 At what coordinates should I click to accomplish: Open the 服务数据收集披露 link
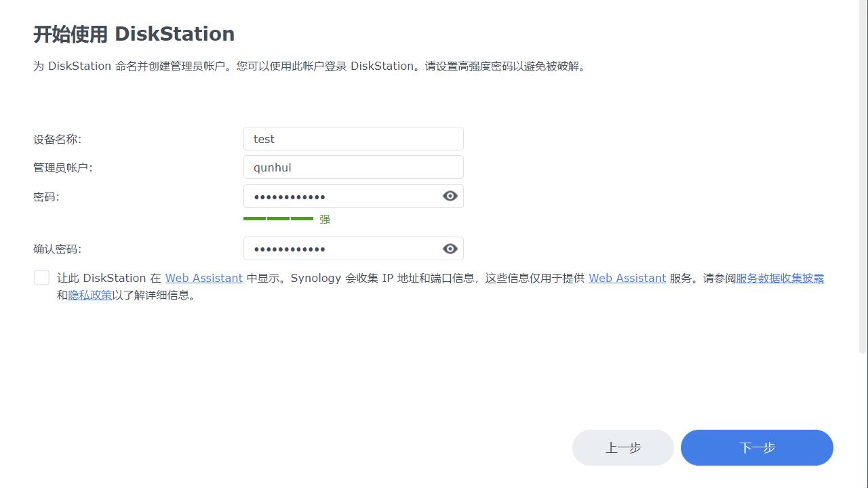(780, 278)
